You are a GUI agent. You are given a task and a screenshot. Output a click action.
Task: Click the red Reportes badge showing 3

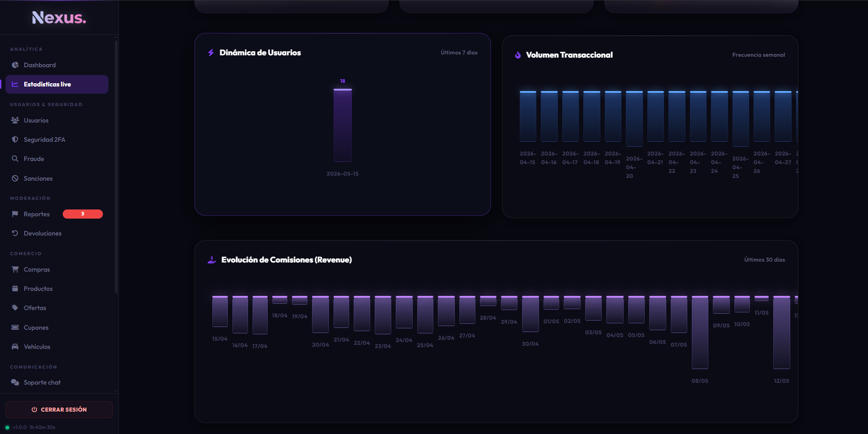[x=83, y=214]
